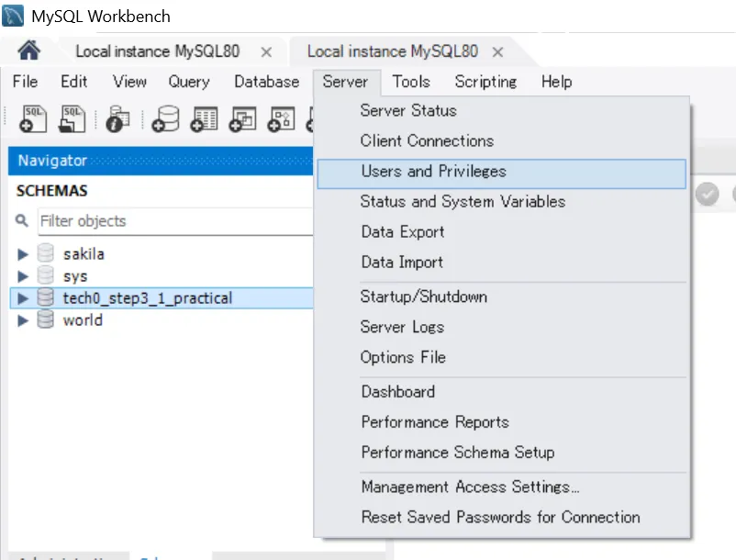
Task: Open Management Access Settings...
Action: click(x=502, y=487)
